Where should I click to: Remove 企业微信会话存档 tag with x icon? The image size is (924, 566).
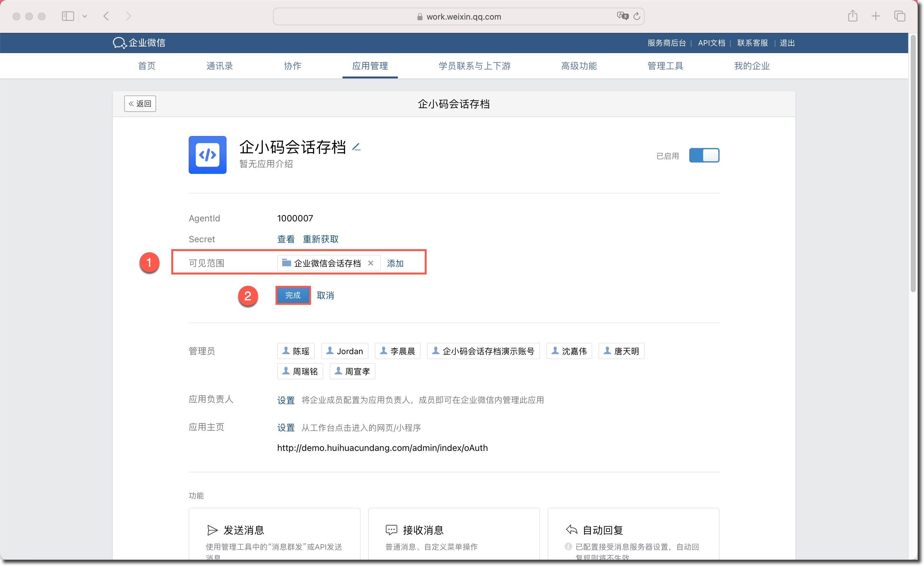click(x=370, y=263)
